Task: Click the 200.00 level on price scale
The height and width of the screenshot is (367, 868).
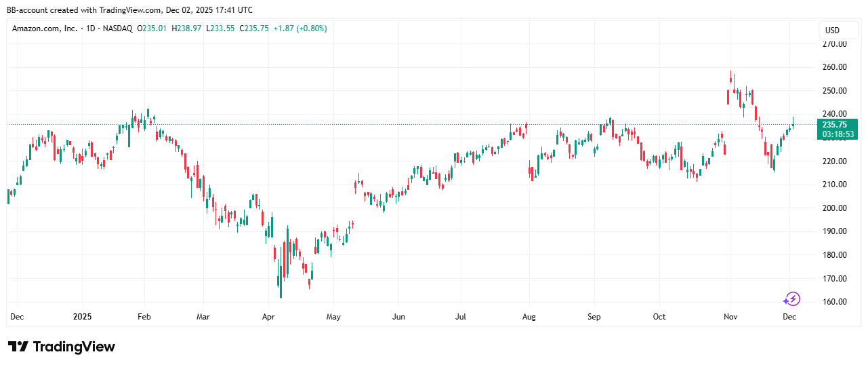Action: click(836, 208)
